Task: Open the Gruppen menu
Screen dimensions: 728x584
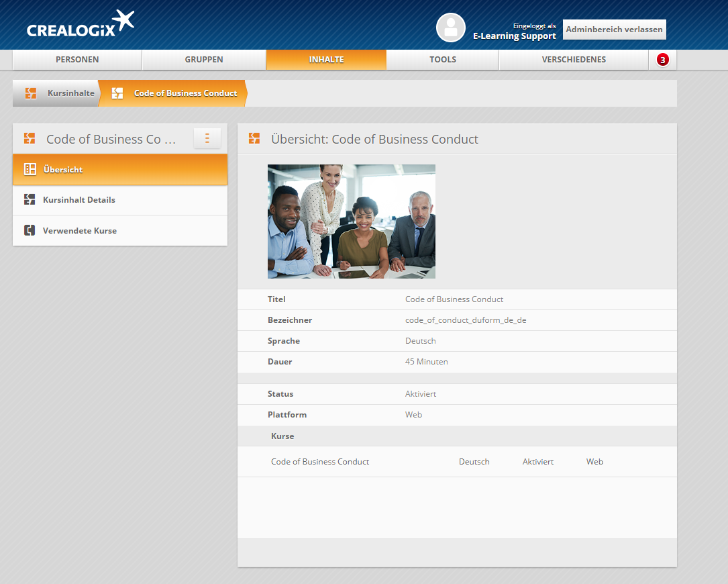Action: pos(204,60)
